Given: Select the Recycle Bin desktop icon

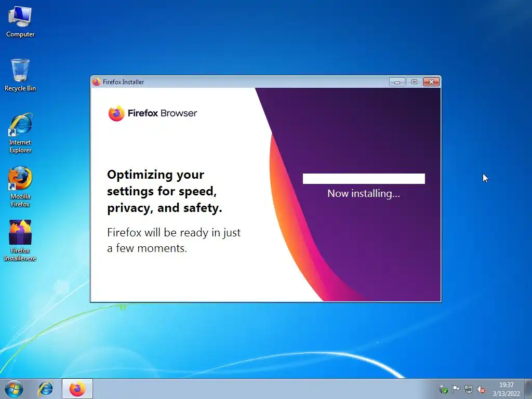Looking at the screenshot, I should (20, 75).
